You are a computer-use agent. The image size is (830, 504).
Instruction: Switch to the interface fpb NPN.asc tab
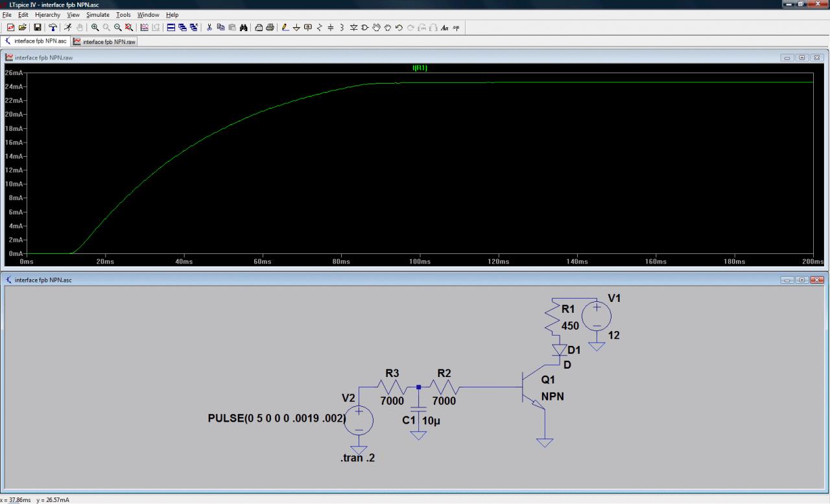pos(36,41)
